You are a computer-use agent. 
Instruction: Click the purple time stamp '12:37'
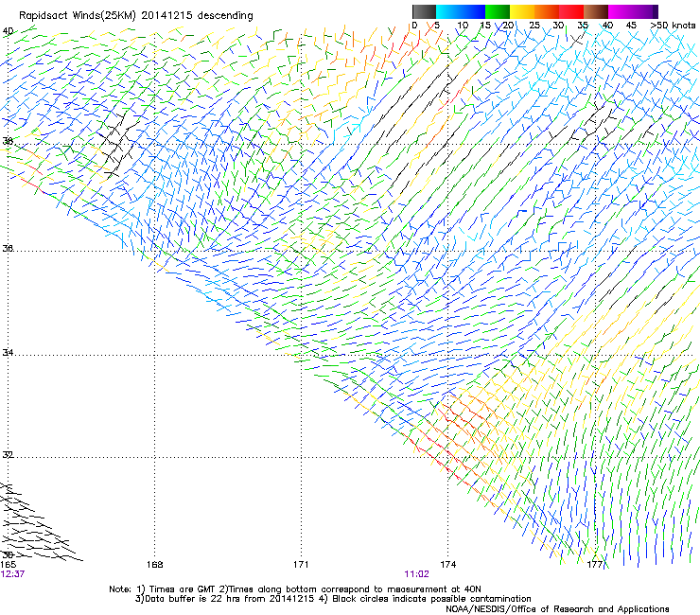pos(12,574)
